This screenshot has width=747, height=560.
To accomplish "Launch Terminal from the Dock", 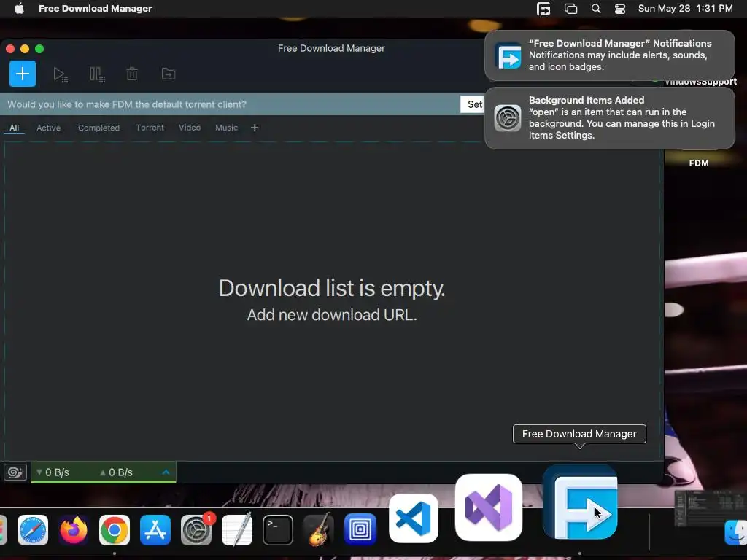I will tap(278, 530).
